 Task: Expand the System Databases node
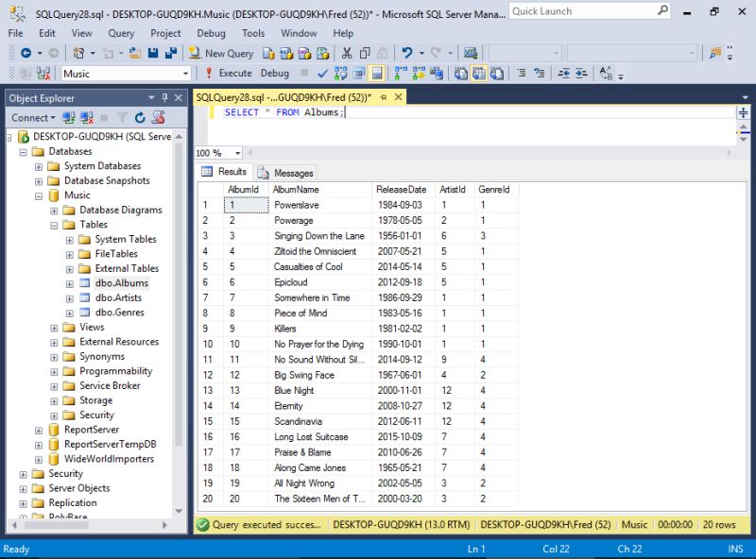point(39,167)
